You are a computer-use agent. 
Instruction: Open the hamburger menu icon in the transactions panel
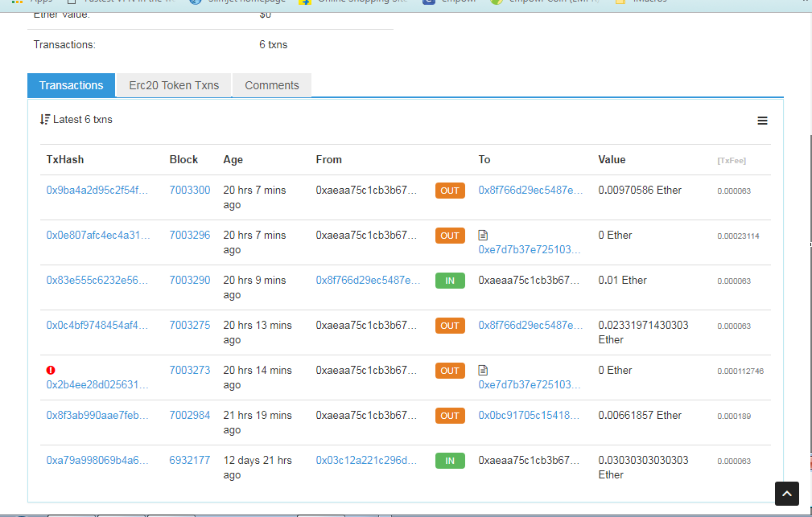pos(762,121)
